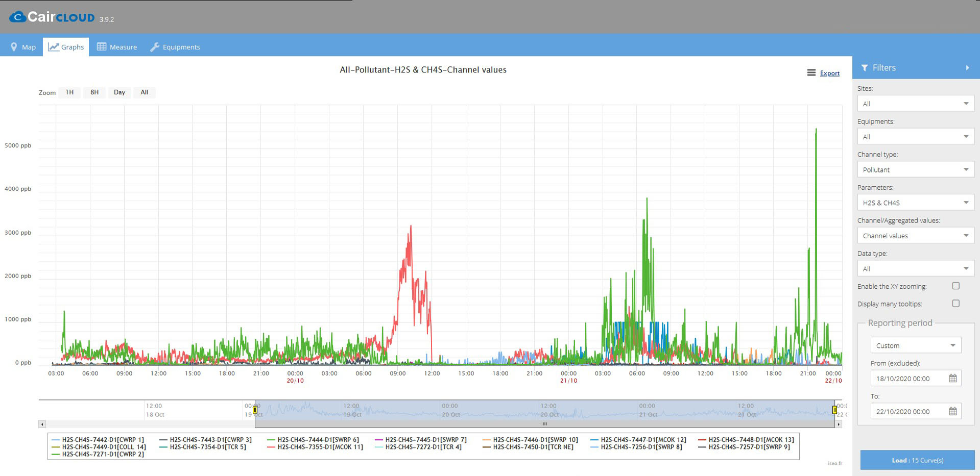Click the iseo.fr footer link
Image resolution: width=980 pixels, height=476 pixels.
tap(835, 463)
